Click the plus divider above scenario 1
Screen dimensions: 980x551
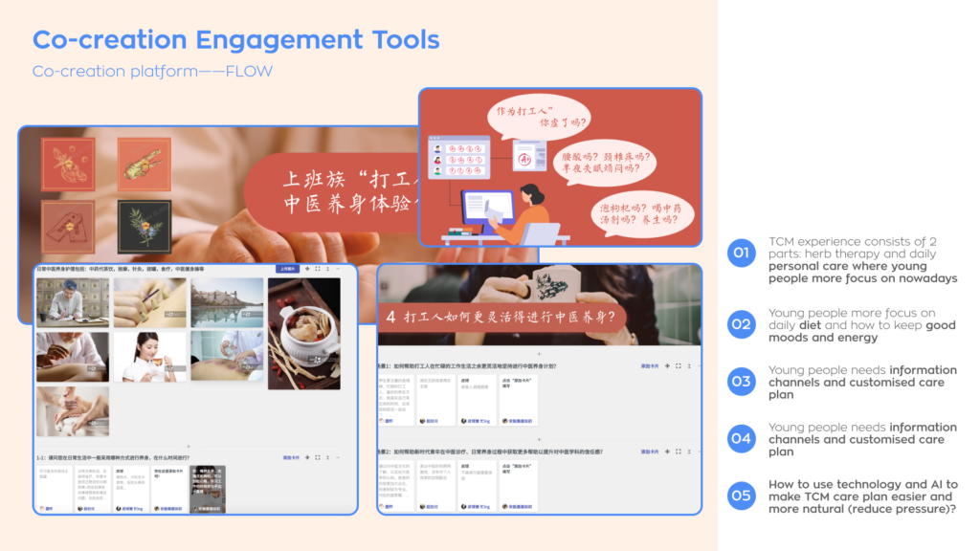coord(539,354)
